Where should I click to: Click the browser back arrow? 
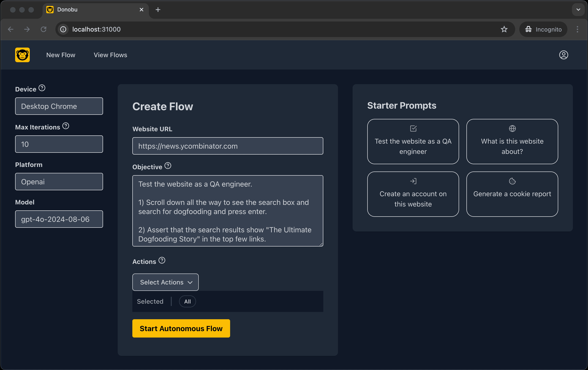11,29
